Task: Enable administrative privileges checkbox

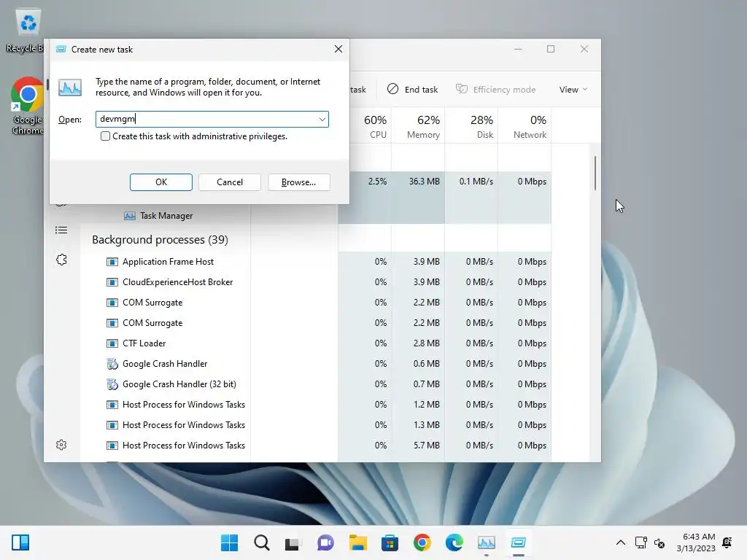Action: [x=105, y=136]
